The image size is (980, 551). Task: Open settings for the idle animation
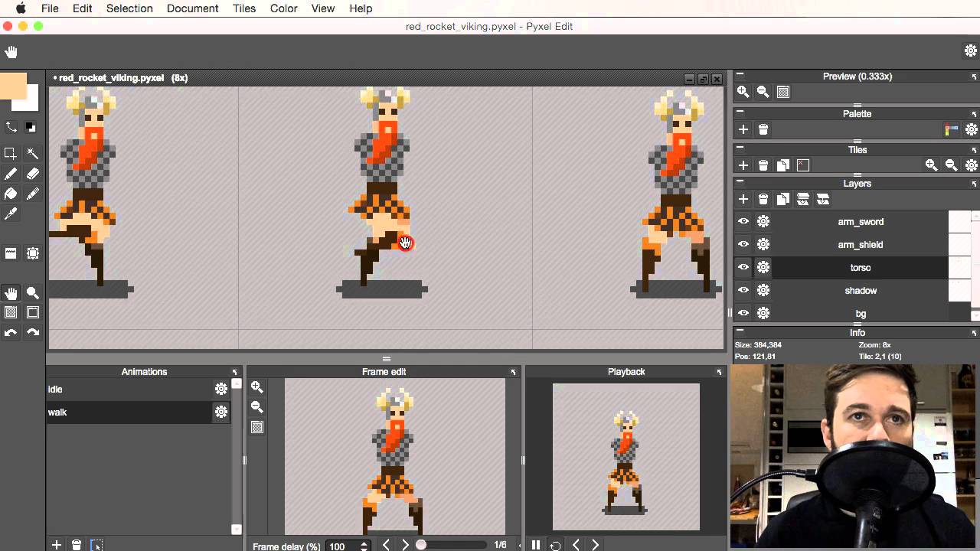point(221,390)
